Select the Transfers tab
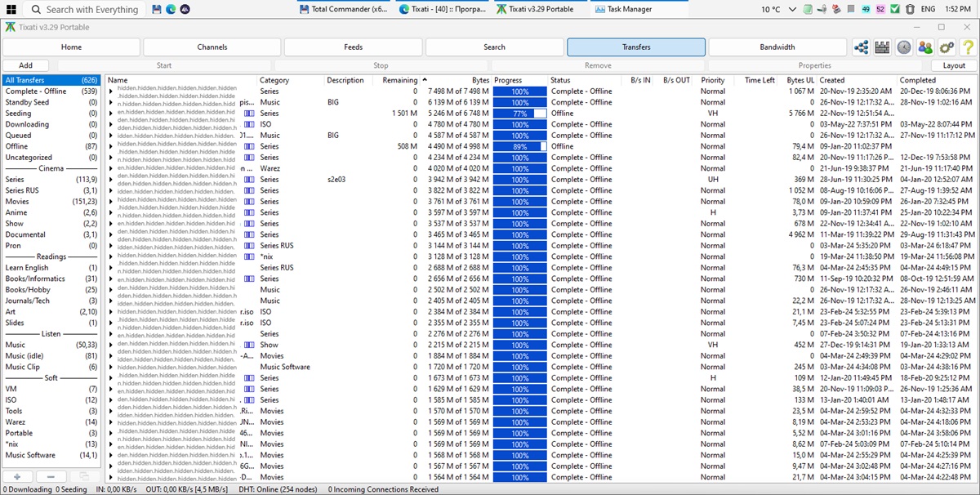The width and height of the screenshot is (980, 495). (x=636, y=47)
